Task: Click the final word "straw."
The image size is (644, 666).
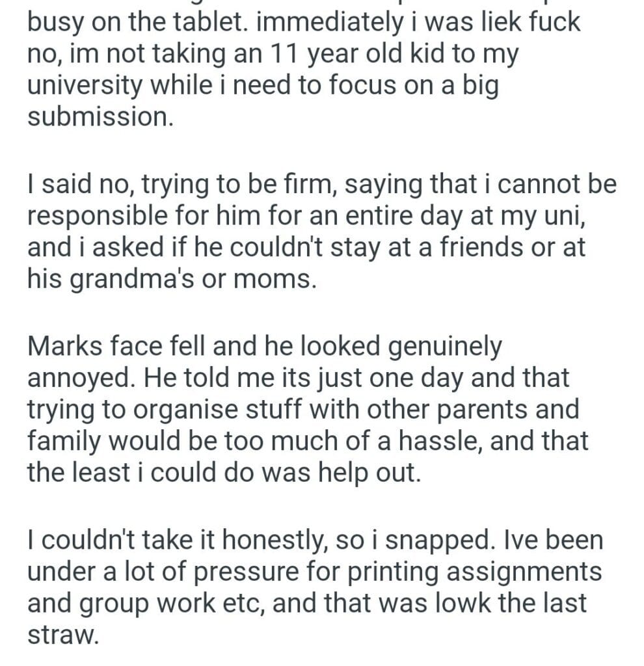Action: click(x=62, y=634)
